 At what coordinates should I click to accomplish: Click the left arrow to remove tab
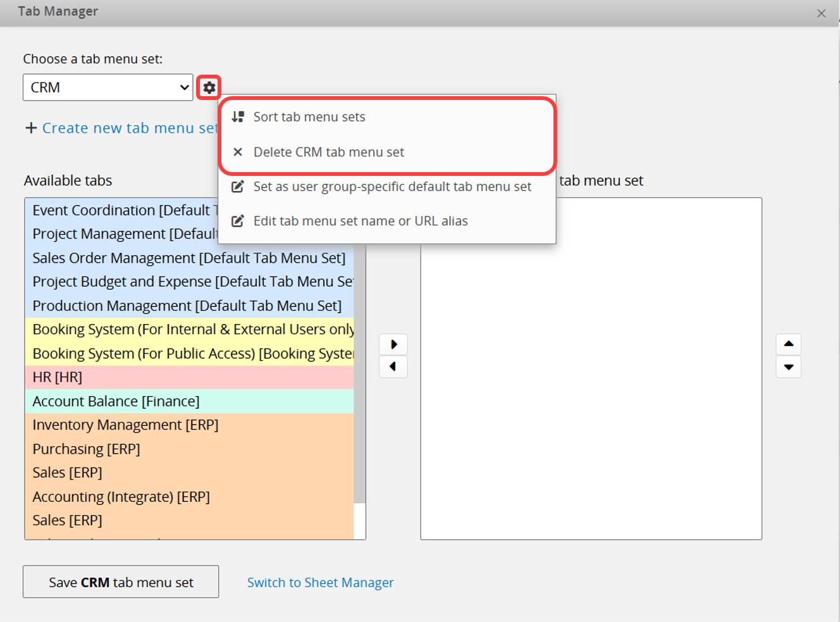click(393, 366)
